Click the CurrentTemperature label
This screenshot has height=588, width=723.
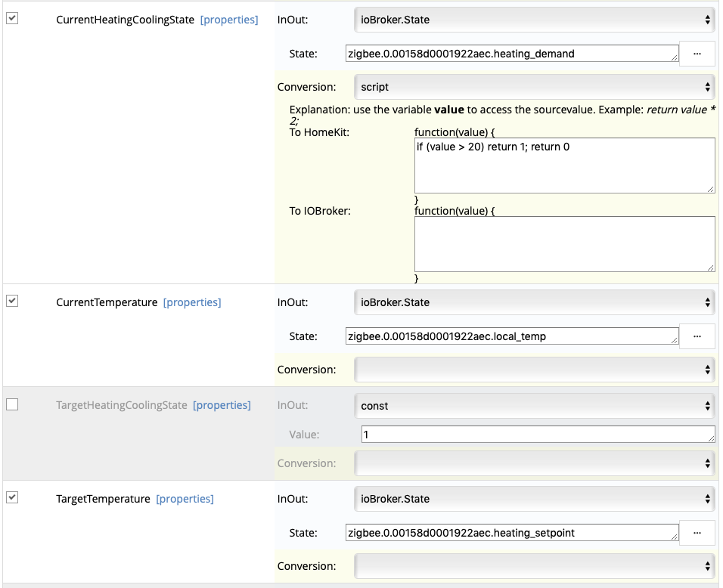pyautogui.click(x=107, y=302)
